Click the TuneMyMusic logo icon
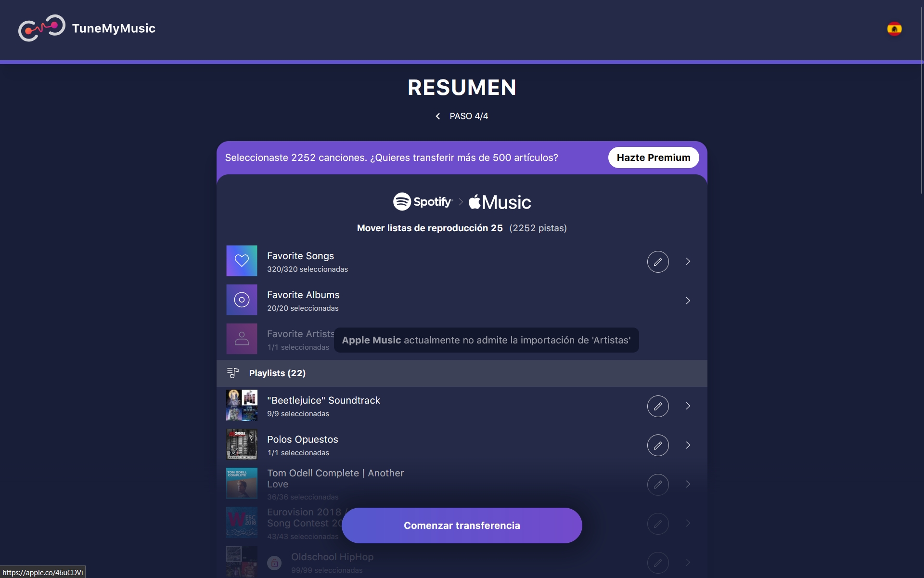924x578 pixels. coord(41,28)
